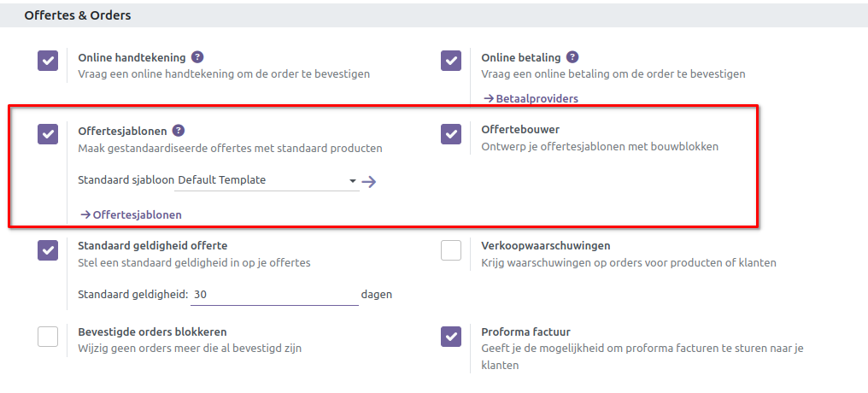Toggle the Proforma factuur checkbox
Screen dimensions: 868x393
click(451, 336)
